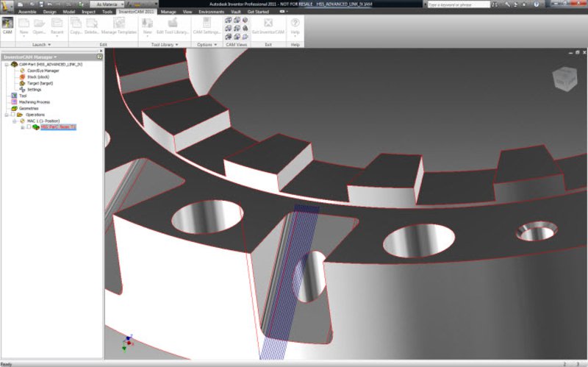The height and width of the screenshot is (367, 588).
Task: Select Geometries in the CAM tree
Action: click(x=28, y=108)
